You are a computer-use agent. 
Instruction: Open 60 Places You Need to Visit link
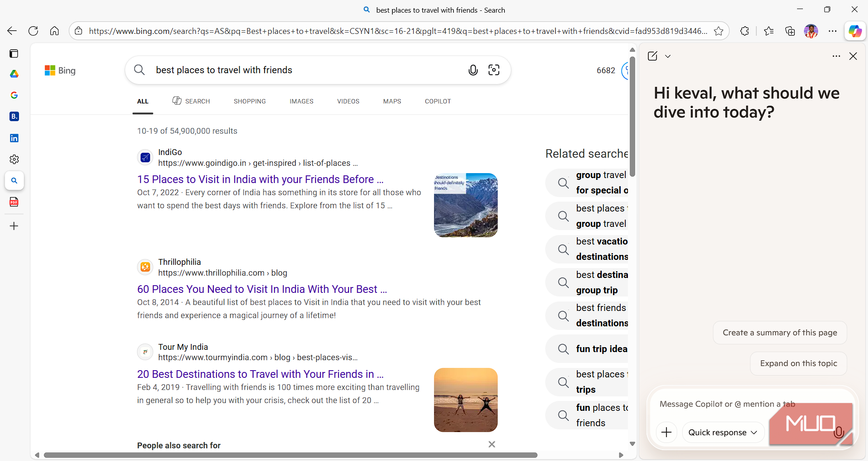pos(262,289)
